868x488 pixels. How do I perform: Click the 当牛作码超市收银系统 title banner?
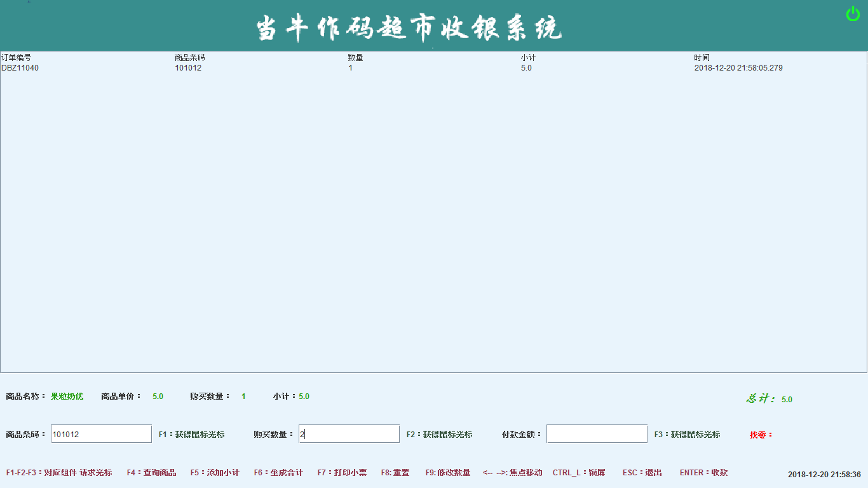click(x=409, y=29)
